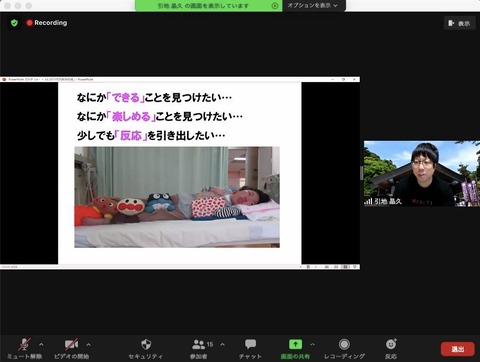Unmute microphone with ミュート解除
The image size is (480, 362).
(x=25, y=349)
